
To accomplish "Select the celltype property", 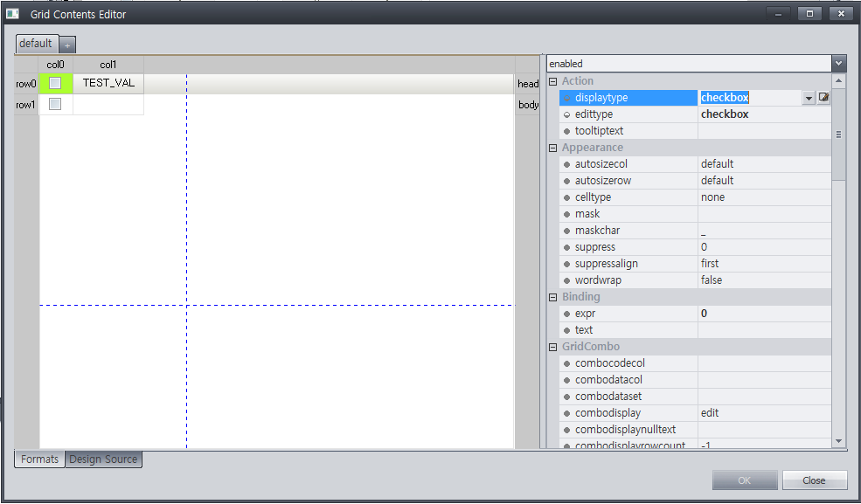I will [x=628, y=197].
